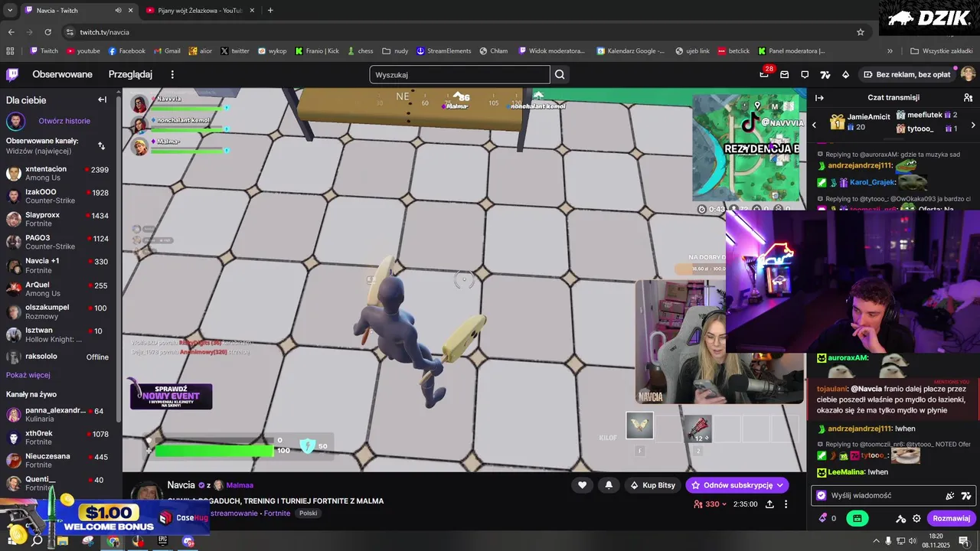The height and width of the screenshot is (551, 980).
Task: Open the whispers envelope icon
Action: [785, 74]
